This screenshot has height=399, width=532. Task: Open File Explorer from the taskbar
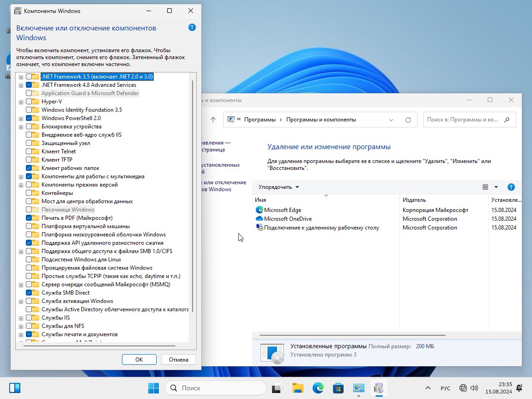297,388
